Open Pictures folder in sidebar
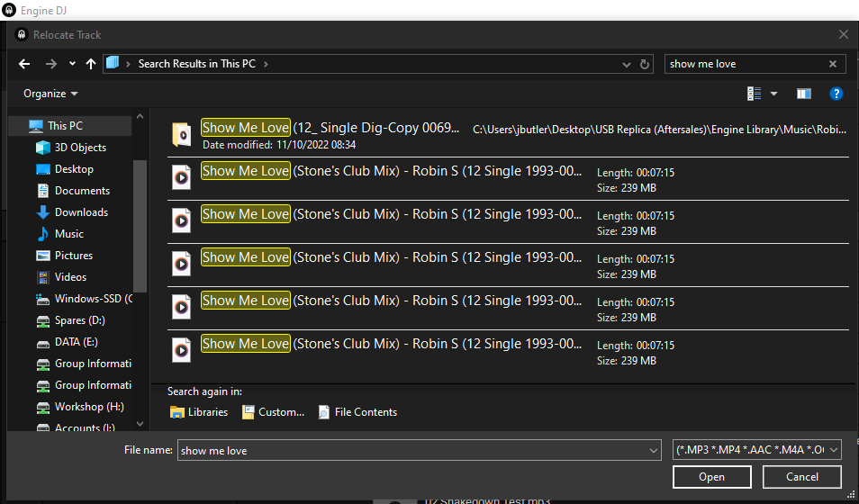The height and width of the screenshot is (504, 859). click(x=74, y=256)
